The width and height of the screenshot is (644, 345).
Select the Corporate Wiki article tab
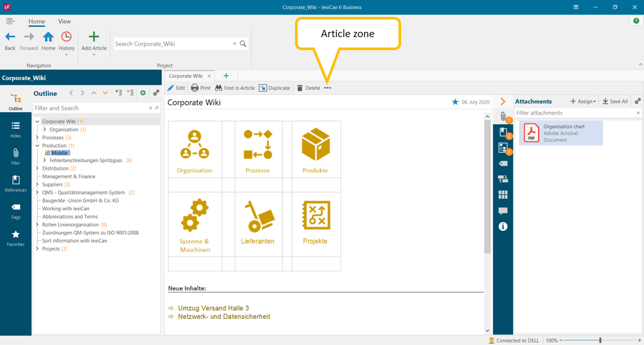[186, 76]
